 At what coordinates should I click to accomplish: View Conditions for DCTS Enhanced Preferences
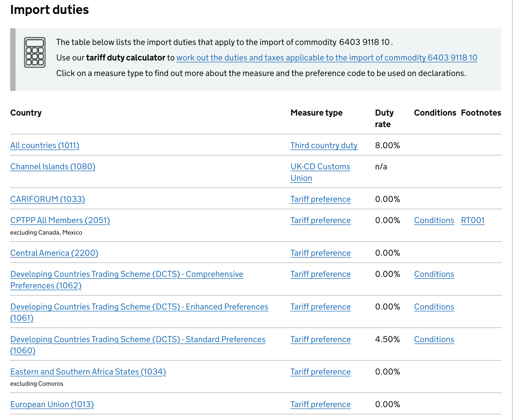pyautogui.click(x=434, y=307)
